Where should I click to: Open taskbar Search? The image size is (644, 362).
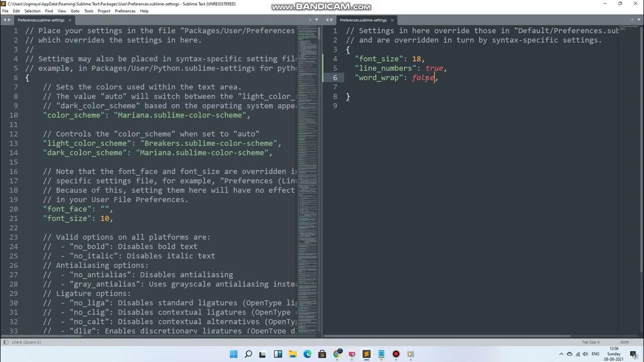249,354
